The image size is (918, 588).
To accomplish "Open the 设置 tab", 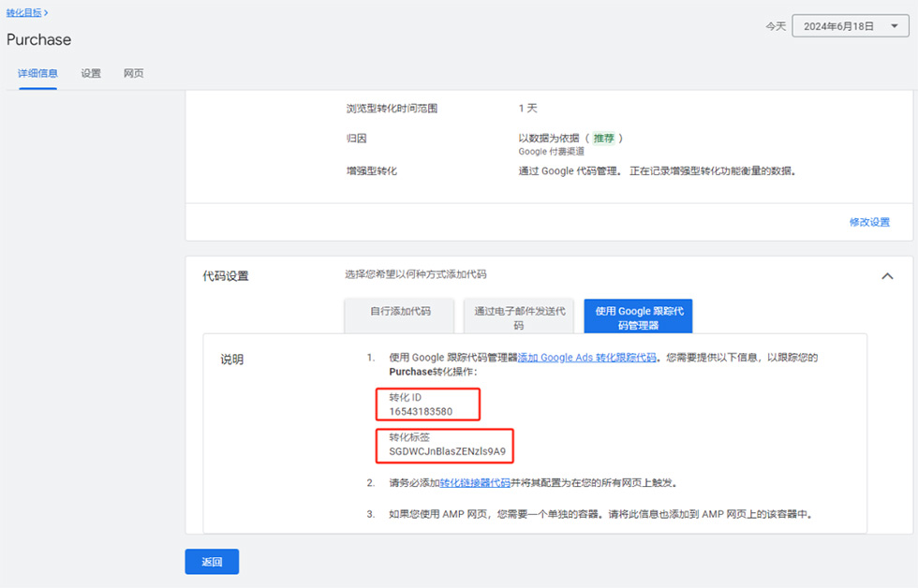I will 91,73.
